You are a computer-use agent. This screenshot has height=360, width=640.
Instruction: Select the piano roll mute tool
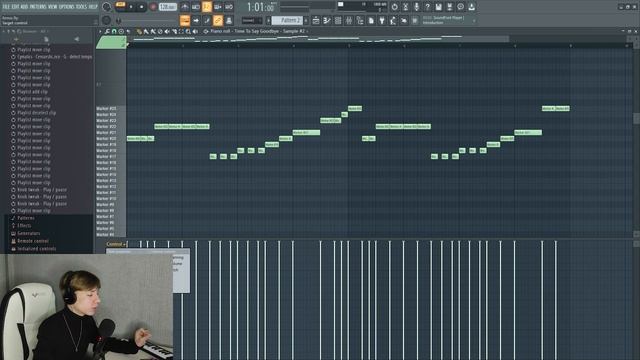(167, 31)
